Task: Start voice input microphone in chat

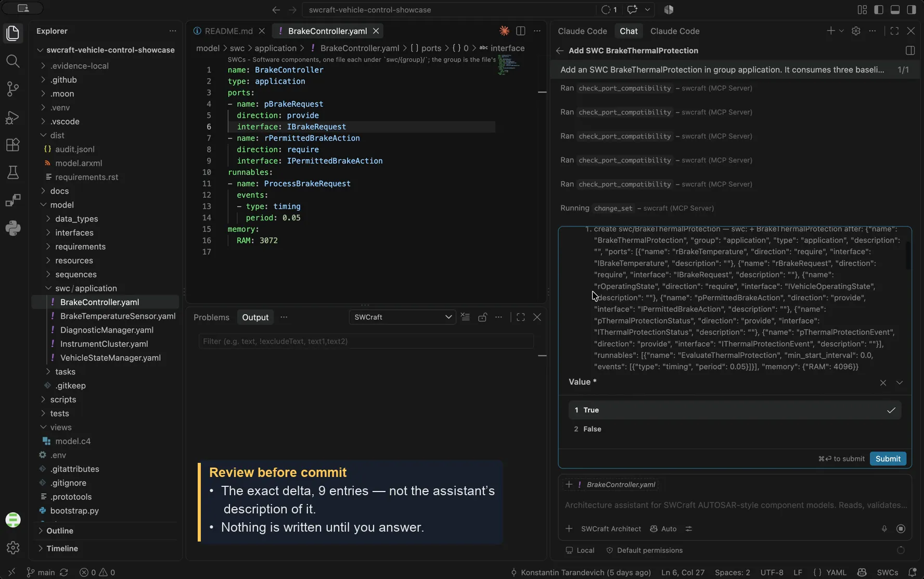Action: [884, 529]
